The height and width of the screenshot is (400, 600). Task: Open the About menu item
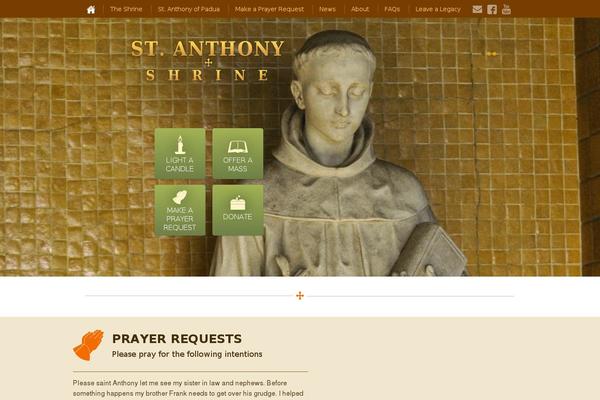(360, 9)
